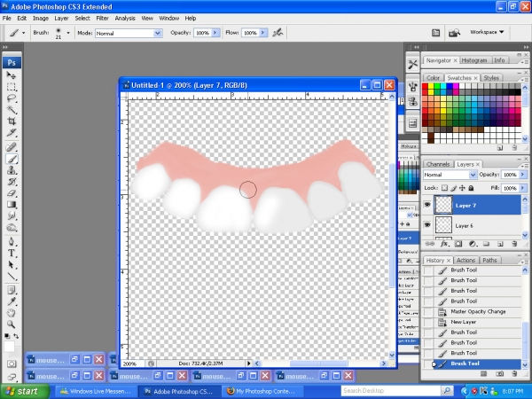Viewport: 532px width, 399px height.
Task: Click the Windows start button
Action: pos(25,391)
